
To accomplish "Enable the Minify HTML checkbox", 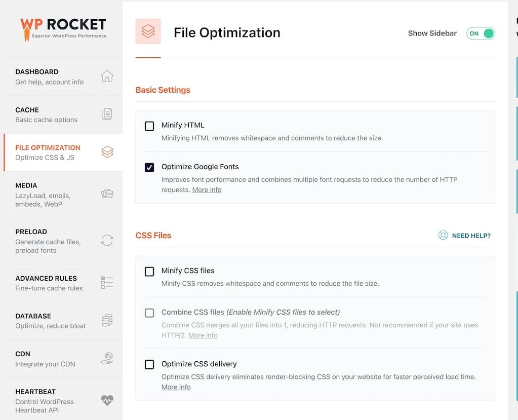I will (149, 126).
